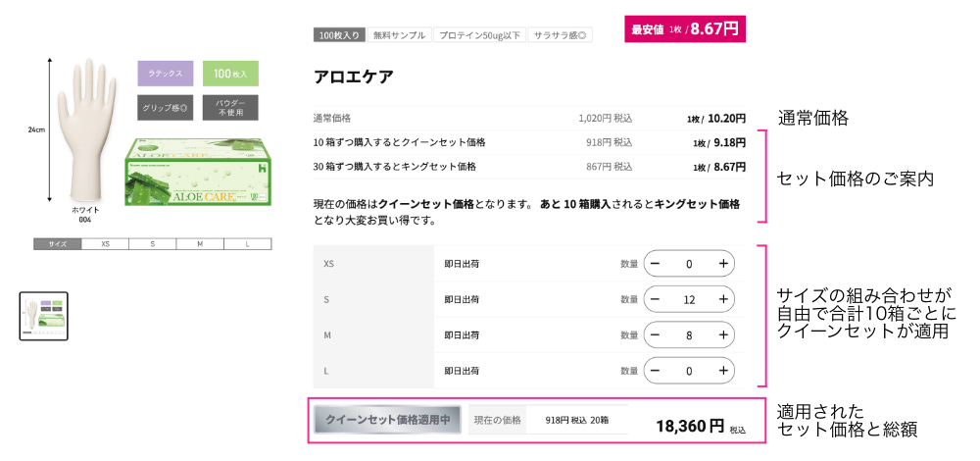Increase L size quantity with plus
Image resolution: width=980 pixels, height=461 pixels.
[723, 371]
